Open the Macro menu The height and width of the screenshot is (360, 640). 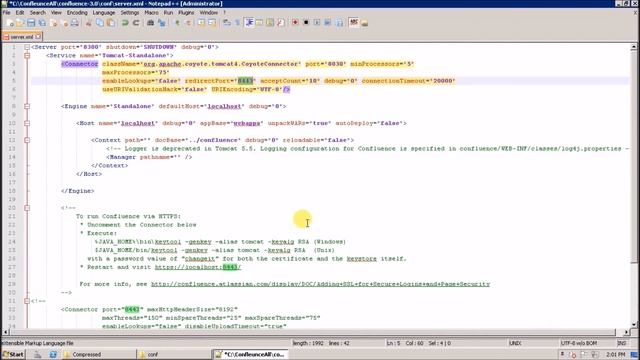(151, 13)
